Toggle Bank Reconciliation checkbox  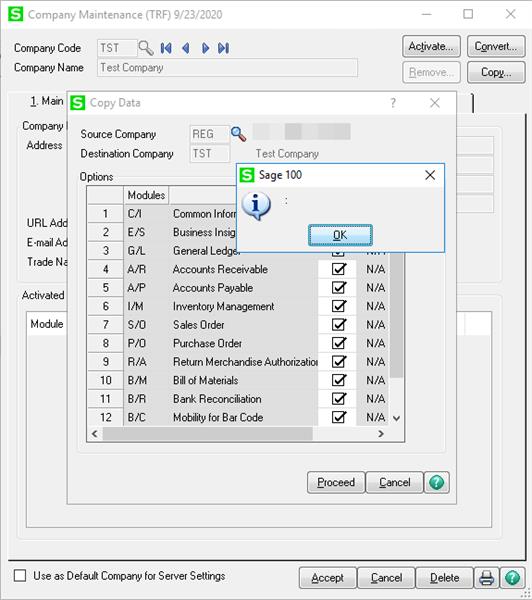tap(339, 399)
